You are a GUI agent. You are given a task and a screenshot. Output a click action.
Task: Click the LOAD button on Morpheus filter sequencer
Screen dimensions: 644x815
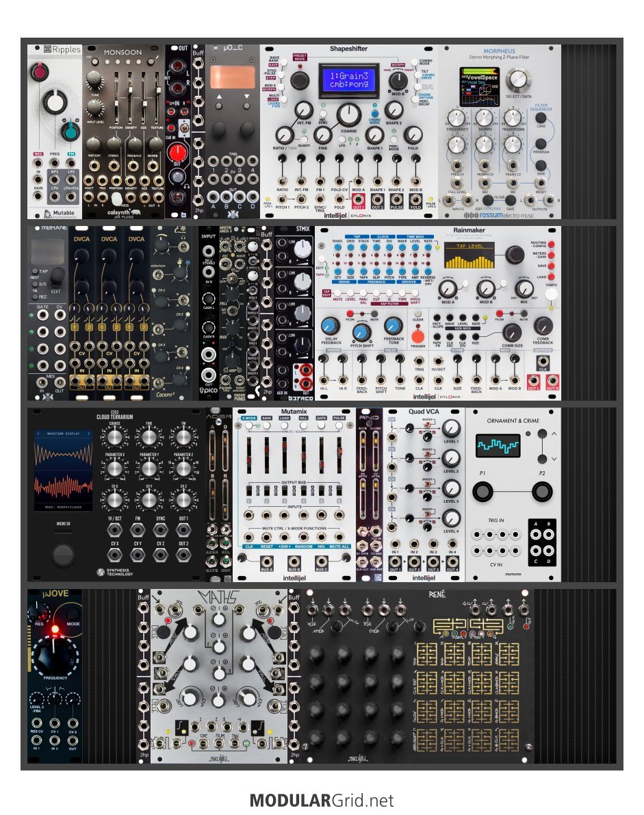pos(541,118)
